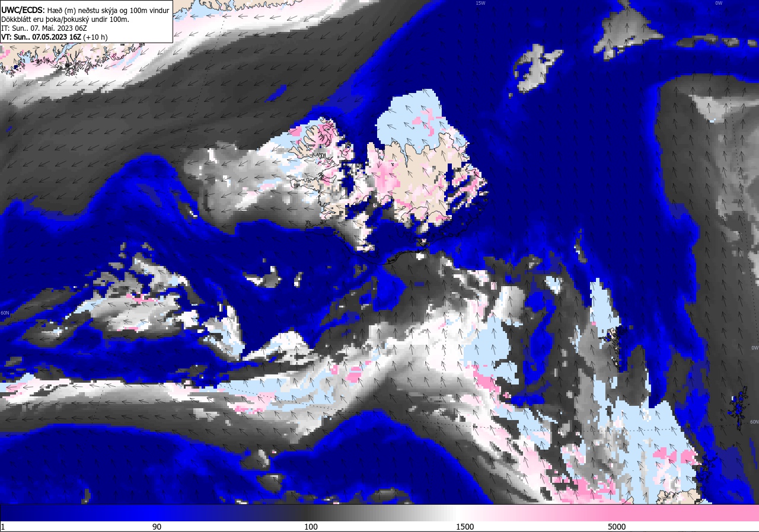Click the "1500" label on the color scale
The height and width of the screenshot is (532, 759).
pos(465,527)
